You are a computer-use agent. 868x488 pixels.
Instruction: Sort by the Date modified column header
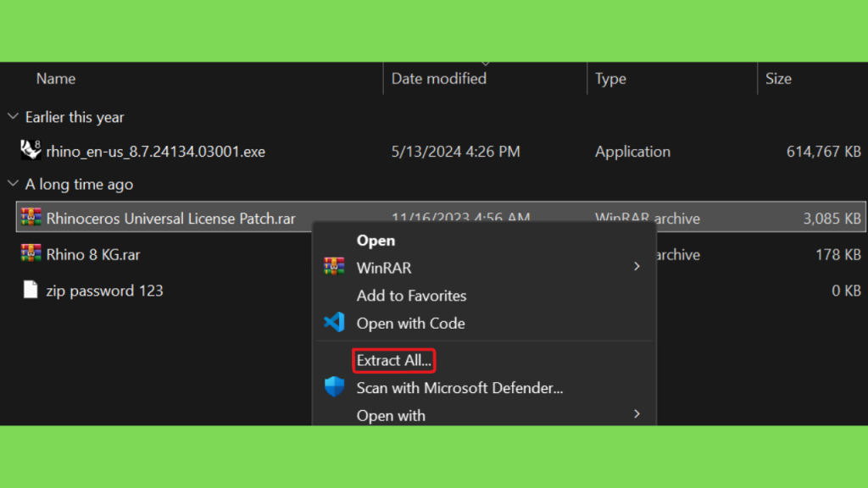pyautogui.click(x=439, y=79)
